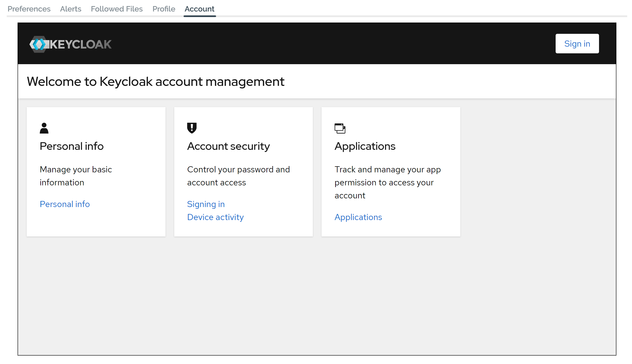Click the Applications windows icon
This screenshot has height=364, width=632.
(340, 128)
